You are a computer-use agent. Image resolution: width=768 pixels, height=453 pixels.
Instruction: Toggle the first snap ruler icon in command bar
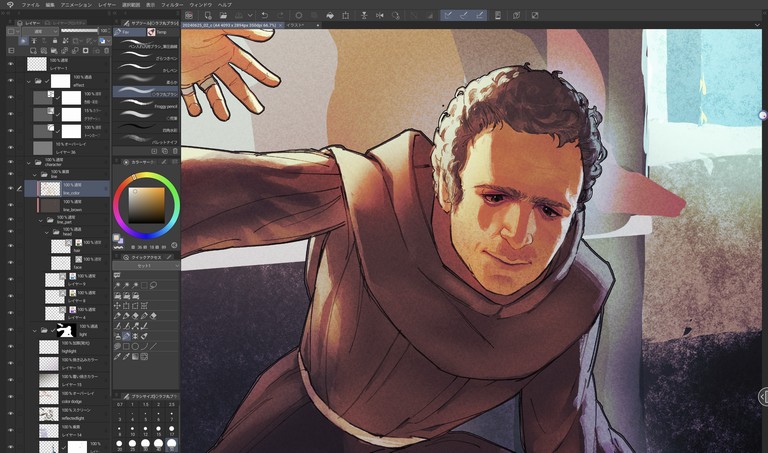448,16
